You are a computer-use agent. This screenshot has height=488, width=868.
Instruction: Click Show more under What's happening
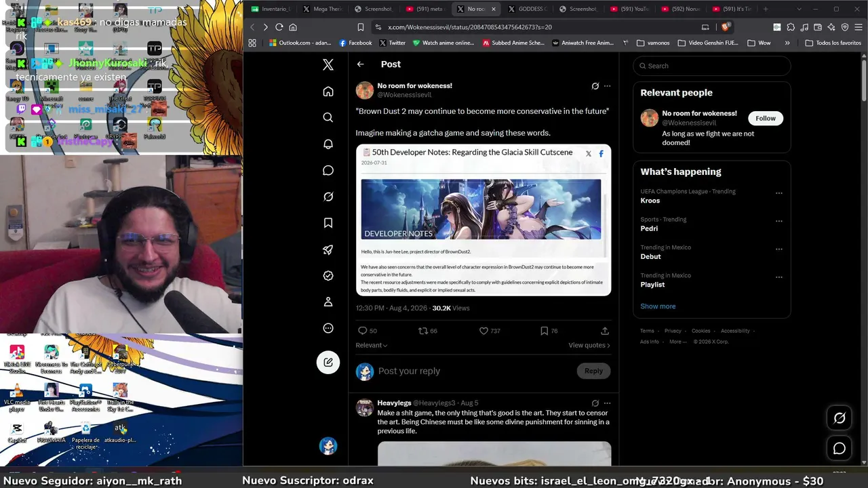(x=658, y=306)
